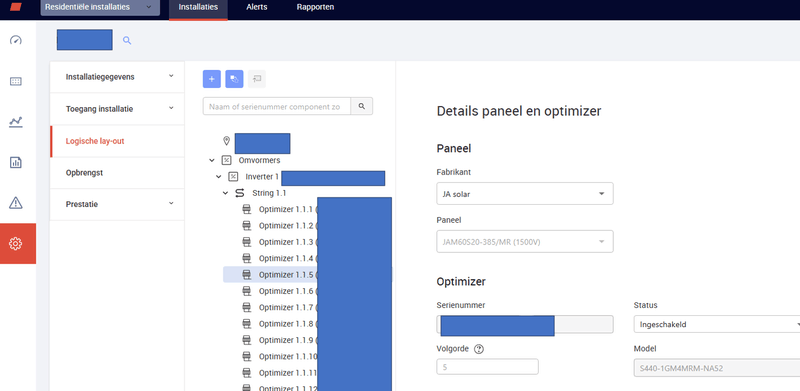Viewport: 800px width, 391px height.
Task: Click the Volgorde help question mark icon
Action: coord(479,349)
